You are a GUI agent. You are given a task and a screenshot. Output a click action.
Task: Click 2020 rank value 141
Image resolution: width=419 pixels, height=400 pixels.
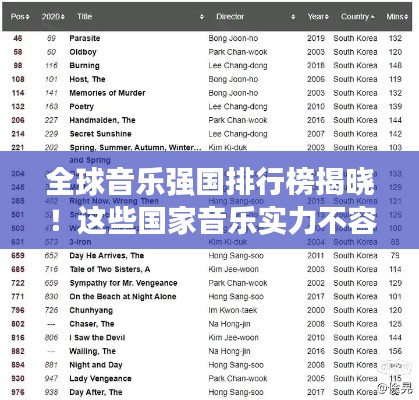[51, 93]
